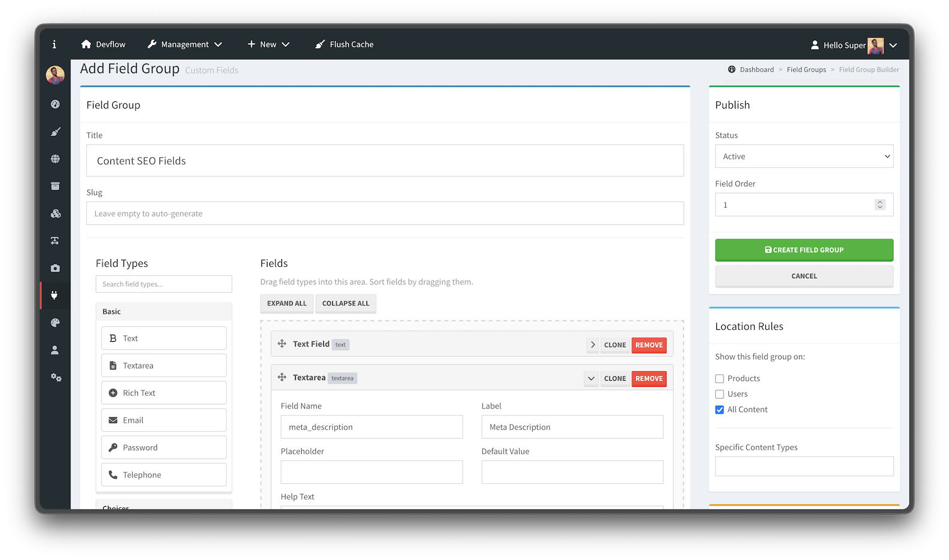This screenshot has height=560, width=949.
Task: Click the Slug input field
Action: (385, 213)
